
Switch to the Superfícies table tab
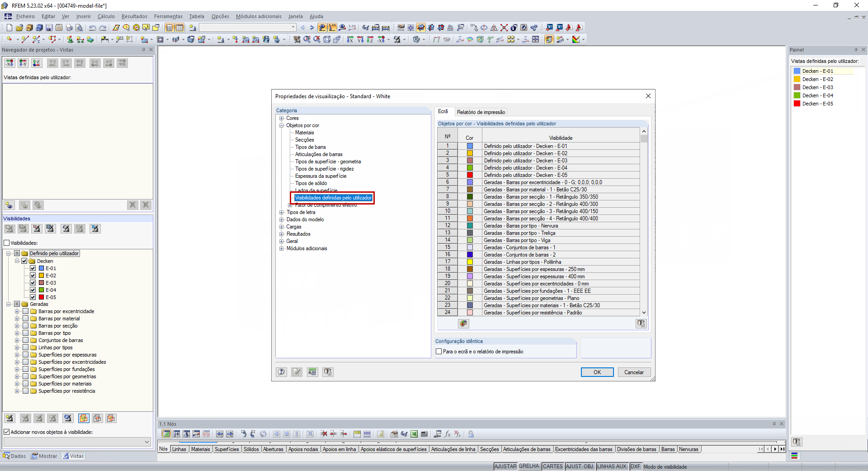227,449
